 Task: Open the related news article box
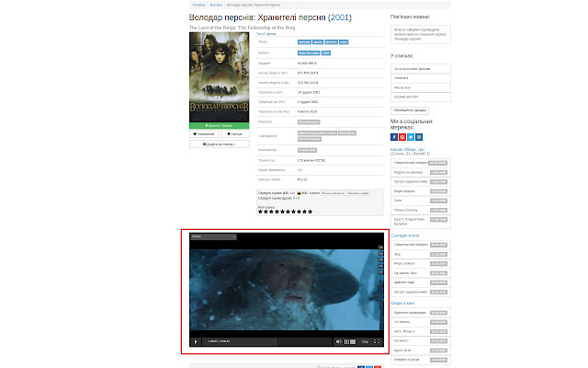click(421, 34)
